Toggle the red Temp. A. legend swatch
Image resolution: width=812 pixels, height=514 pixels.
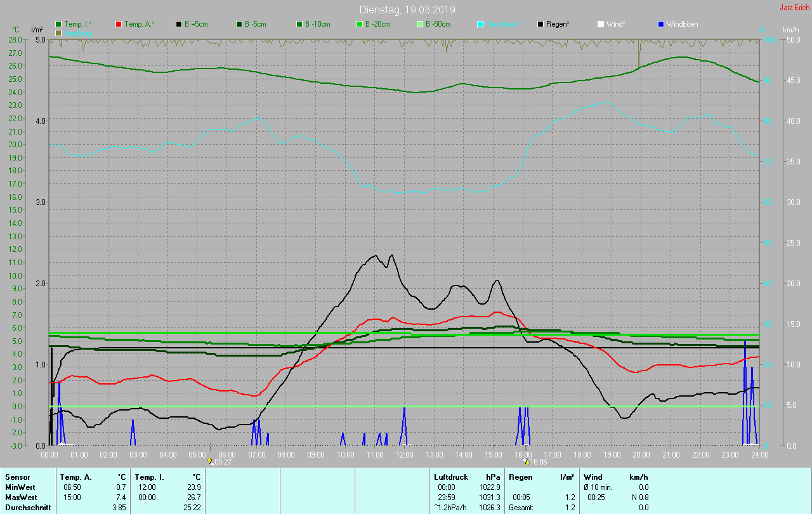coord(119,24)
